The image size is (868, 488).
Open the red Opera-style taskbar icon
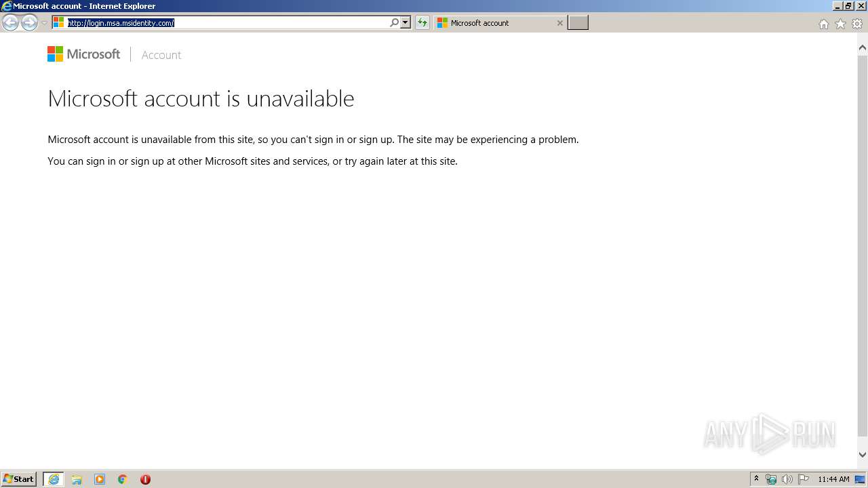(145, 479)
